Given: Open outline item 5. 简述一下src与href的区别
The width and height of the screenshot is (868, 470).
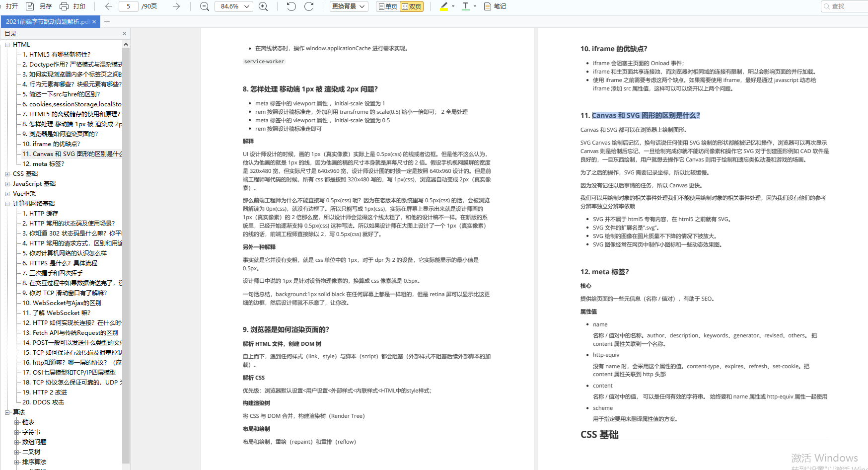Looking at the screenshot, I should coord(61,94).
